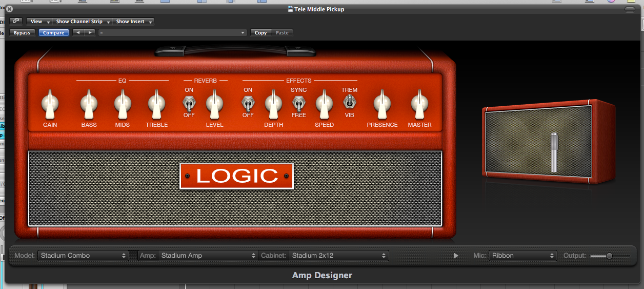Click the Amp Designer title text

pyautogui.click(x=322, y=275)
